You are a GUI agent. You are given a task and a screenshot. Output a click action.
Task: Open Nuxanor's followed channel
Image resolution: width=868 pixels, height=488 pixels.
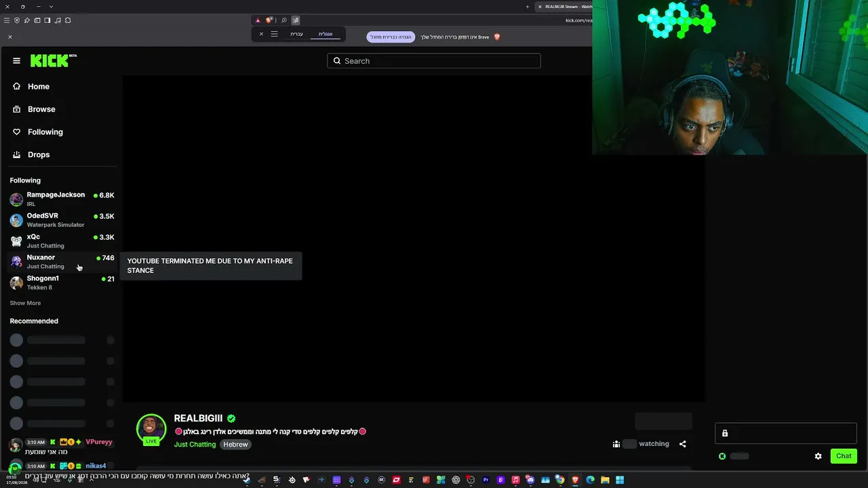tap(62, 262)
